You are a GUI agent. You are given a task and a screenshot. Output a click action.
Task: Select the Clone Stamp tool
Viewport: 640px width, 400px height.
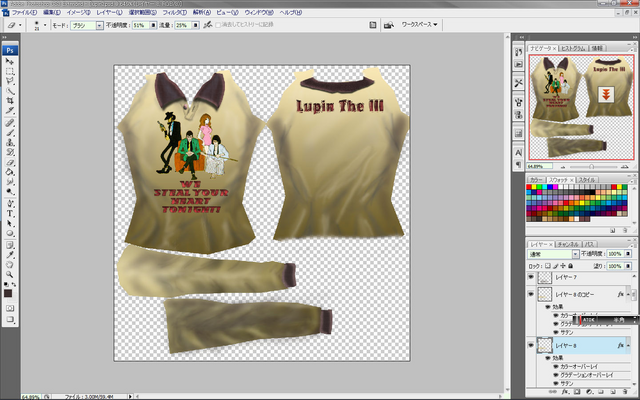tap(10, 142)
